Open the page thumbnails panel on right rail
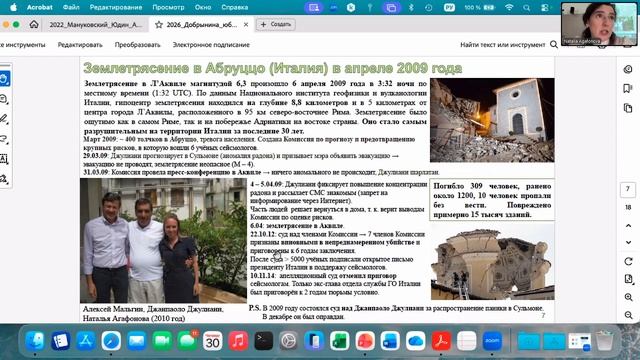The image size is (640, 360). pyautogui.click(x=628, y=108)
